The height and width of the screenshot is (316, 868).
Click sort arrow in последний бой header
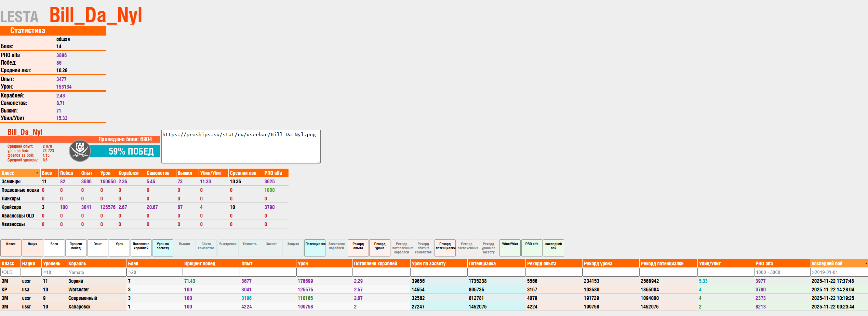(866, 263)
